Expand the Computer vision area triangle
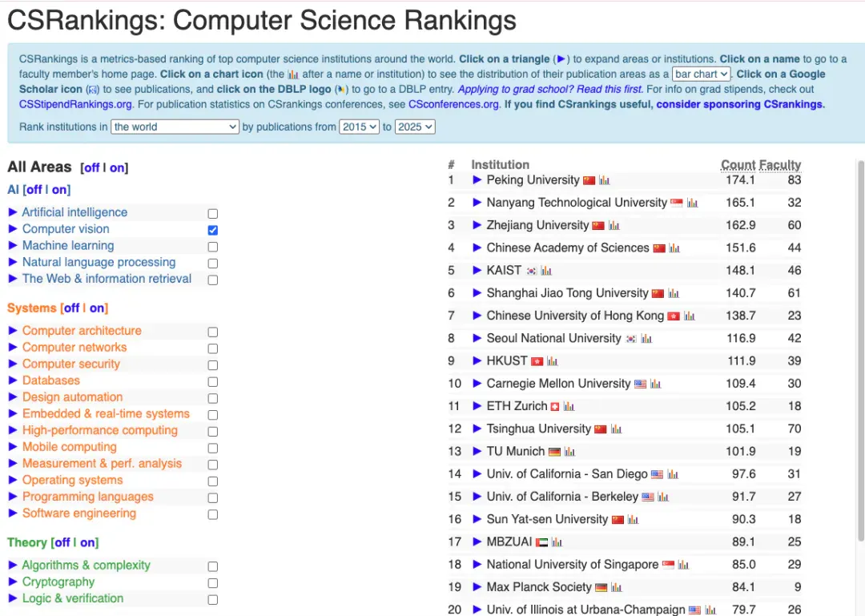Viewport: 865px width, 616px height. (13, 228)
